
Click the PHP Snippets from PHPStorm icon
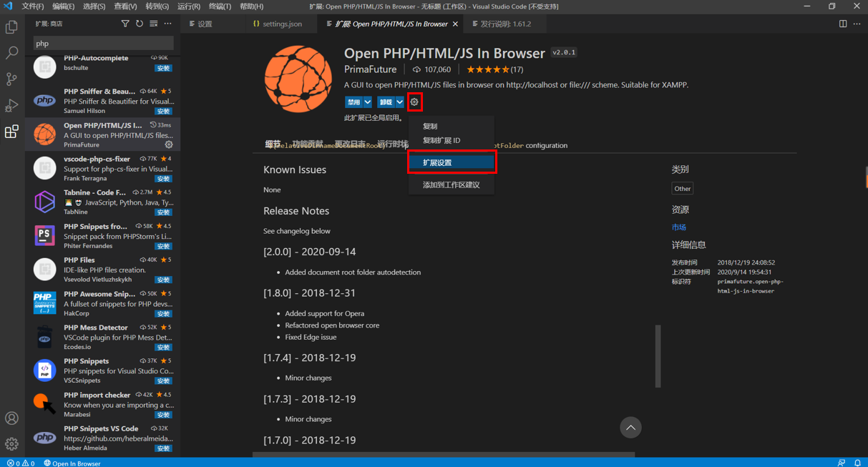[44, 235]
